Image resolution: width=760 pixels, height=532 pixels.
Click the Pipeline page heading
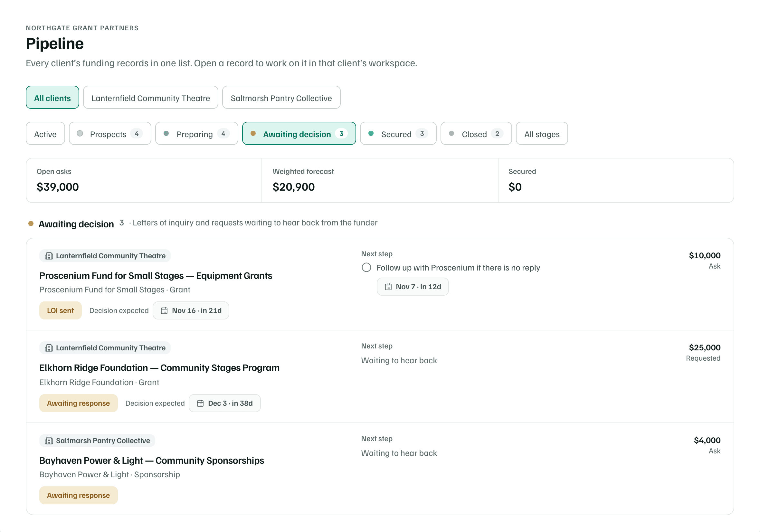tap(55, 43)
